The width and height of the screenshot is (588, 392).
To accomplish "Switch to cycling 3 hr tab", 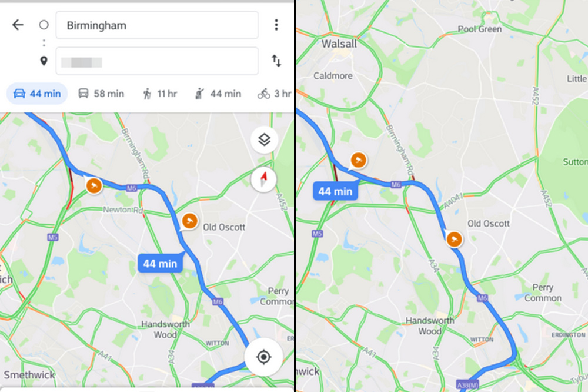I will (x=275, y=94).
